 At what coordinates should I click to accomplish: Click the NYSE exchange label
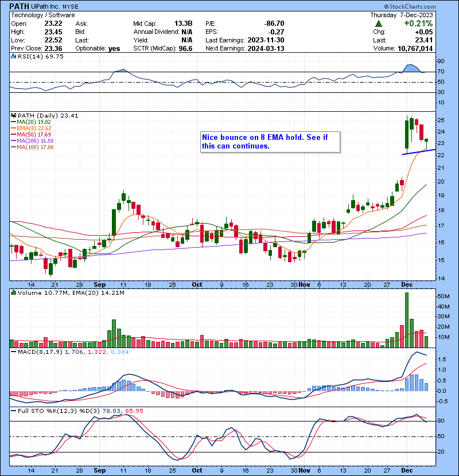71,6
